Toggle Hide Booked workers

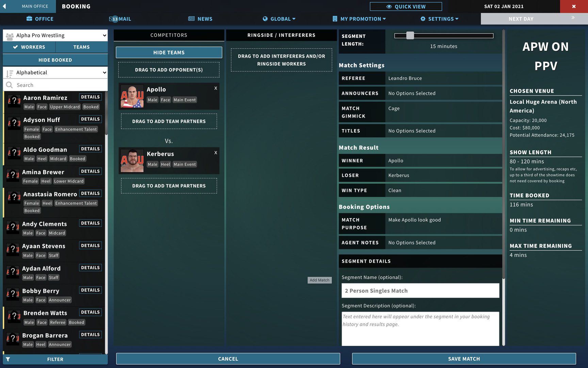point(55,60)
